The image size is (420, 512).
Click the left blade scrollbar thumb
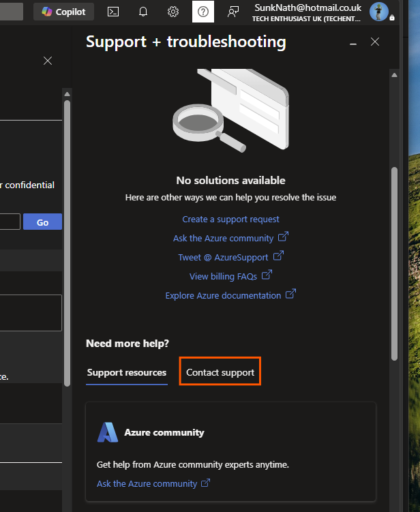tap(67, 243)
